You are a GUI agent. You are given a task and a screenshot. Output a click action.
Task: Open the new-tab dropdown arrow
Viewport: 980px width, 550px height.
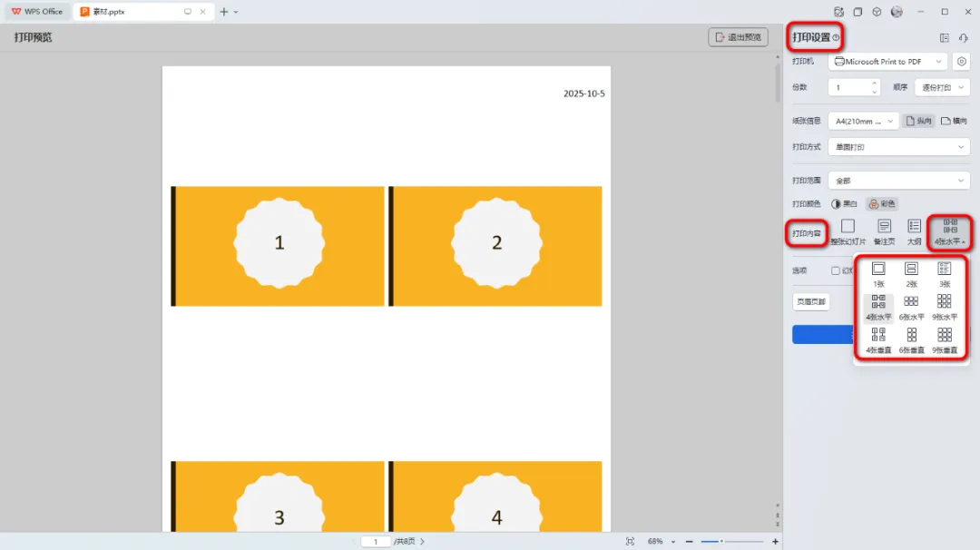pyautogui.click(x=236, y=12)
